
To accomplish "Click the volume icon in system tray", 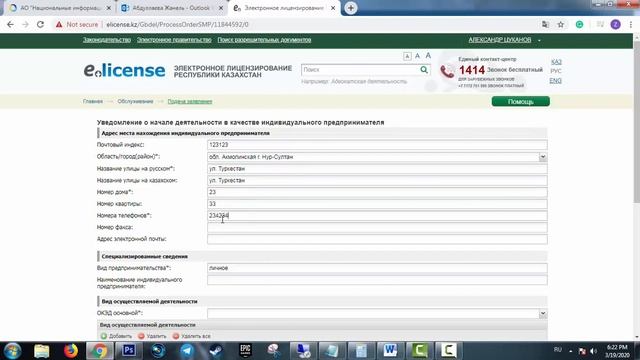I will (594, 351).
